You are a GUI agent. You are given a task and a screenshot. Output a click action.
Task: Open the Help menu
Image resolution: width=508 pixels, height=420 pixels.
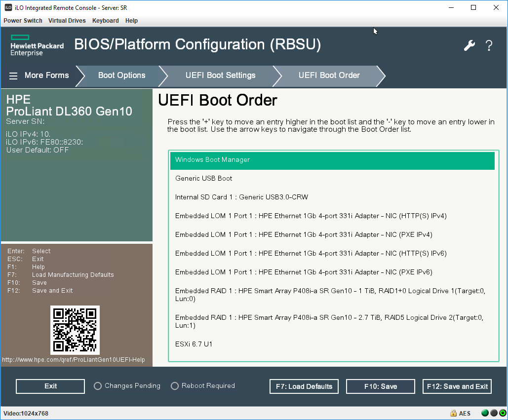[x=131, y=21]
